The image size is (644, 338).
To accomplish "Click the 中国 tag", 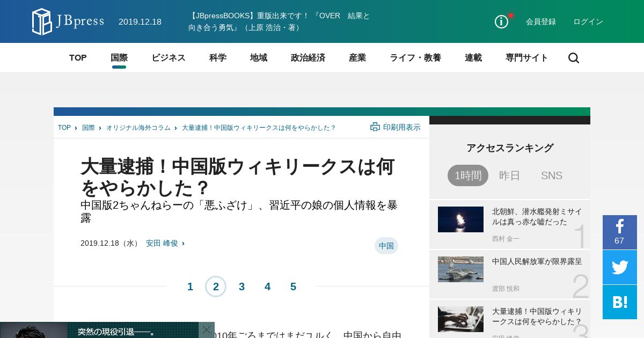I will (386, 246).
